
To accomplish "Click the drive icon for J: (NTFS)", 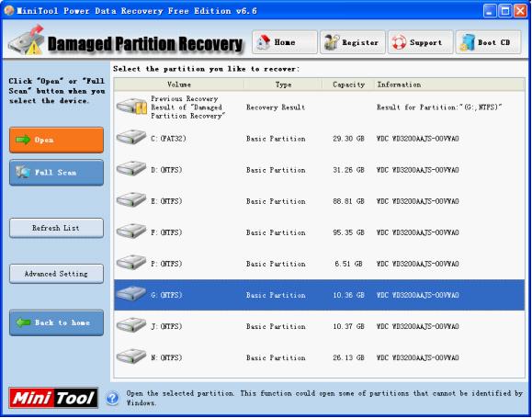I will pyautogui.click(x=131, y=325).
